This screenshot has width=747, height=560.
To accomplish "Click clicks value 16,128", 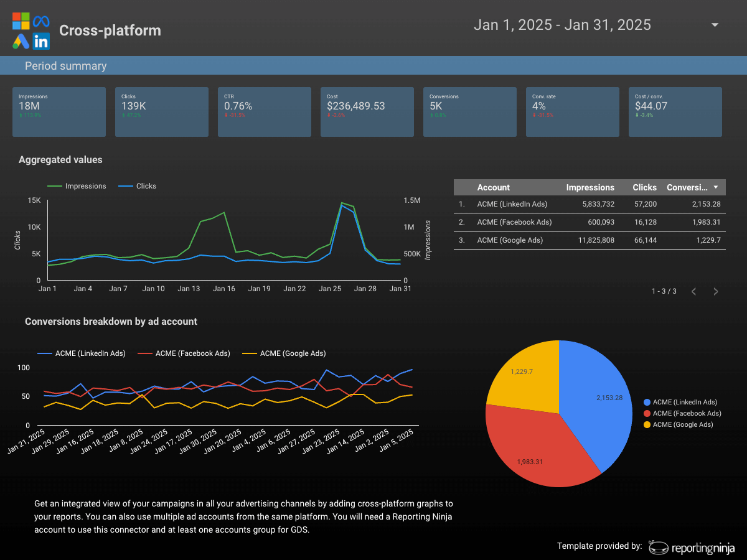I will (x=644, y=222).
